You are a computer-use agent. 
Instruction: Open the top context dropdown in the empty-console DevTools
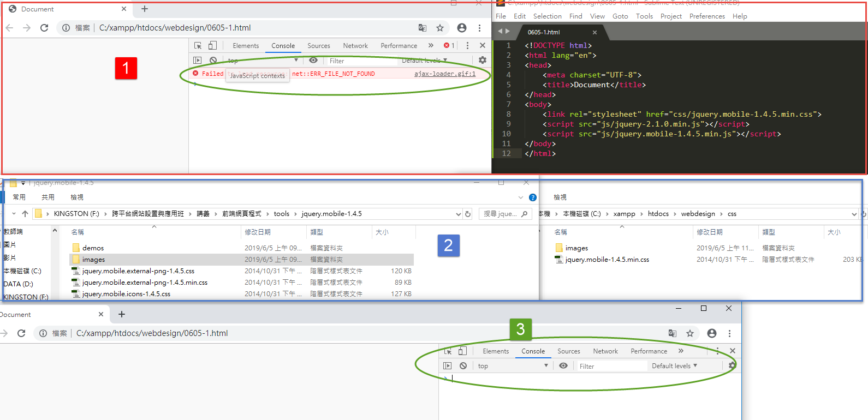512,366
